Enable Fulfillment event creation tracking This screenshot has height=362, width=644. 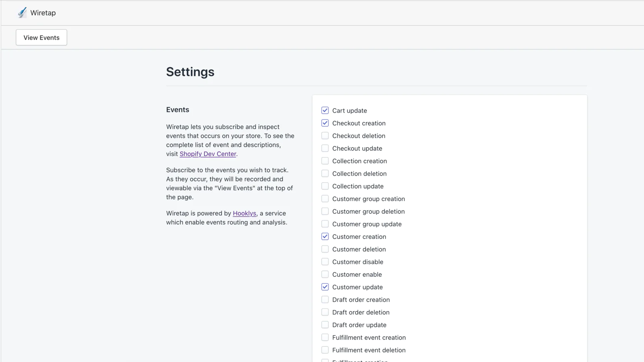325,337
